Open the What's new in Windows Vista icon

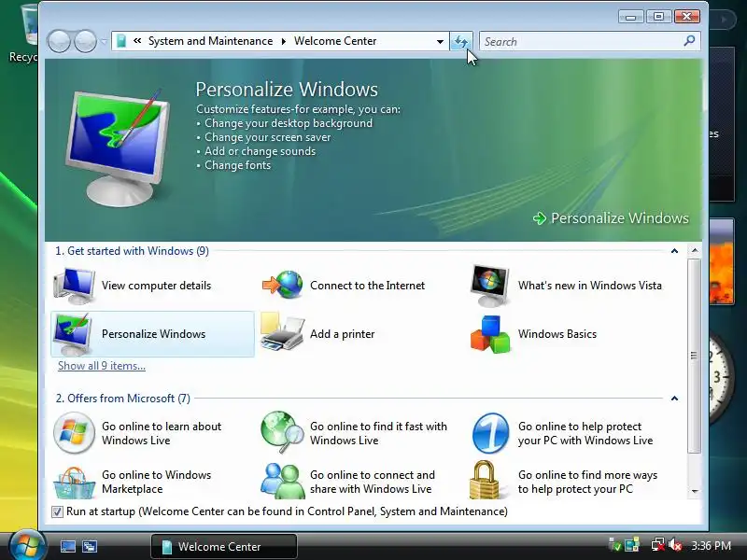point(489,286)
